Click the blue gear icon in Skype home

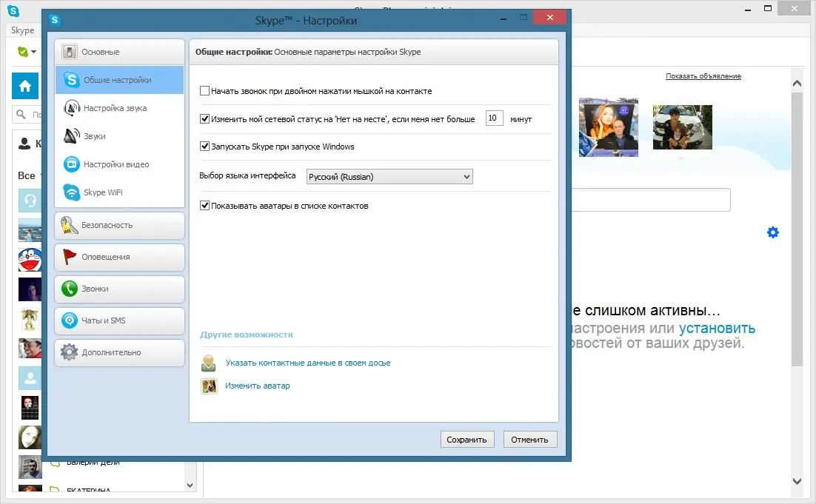click(x=773, y=232)
